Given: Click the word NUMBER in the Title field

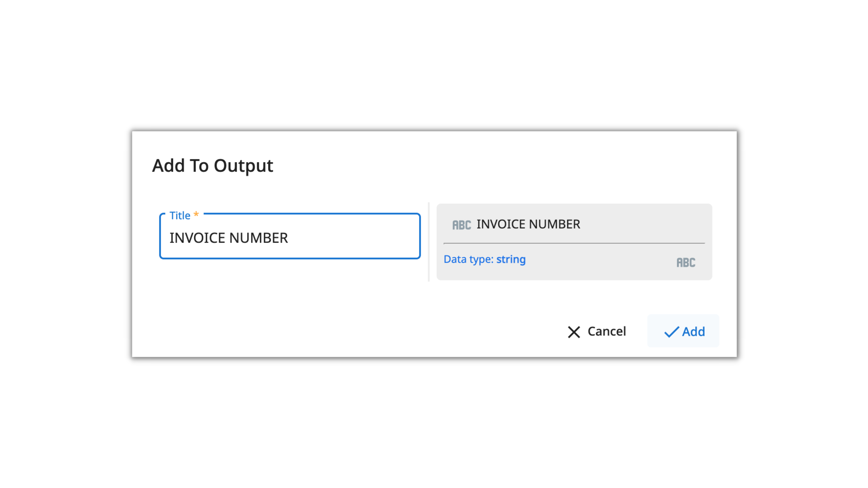Looking at the screenshot, I should [258, 238].
